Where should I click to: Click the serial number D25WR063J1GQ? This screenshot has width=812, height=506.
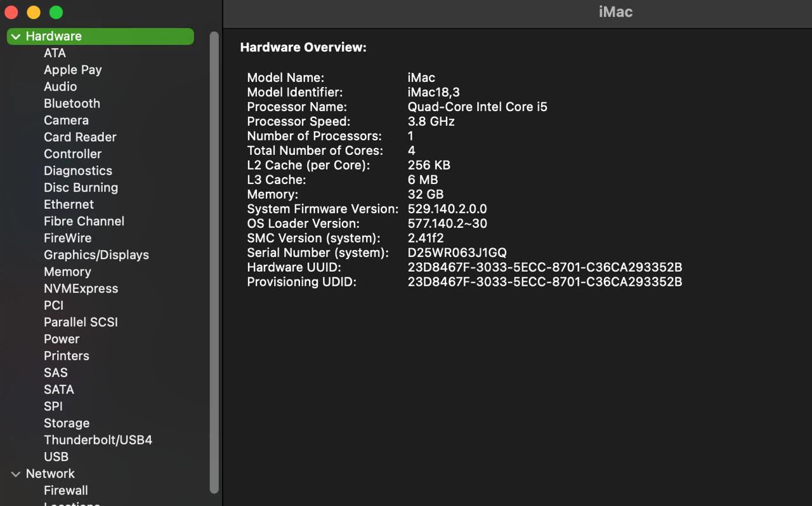(457, 253)
